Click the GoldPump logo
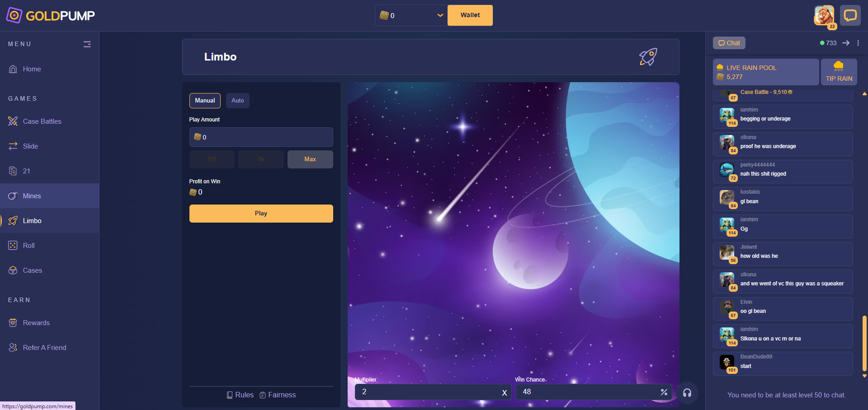 [x=51, y=15]
